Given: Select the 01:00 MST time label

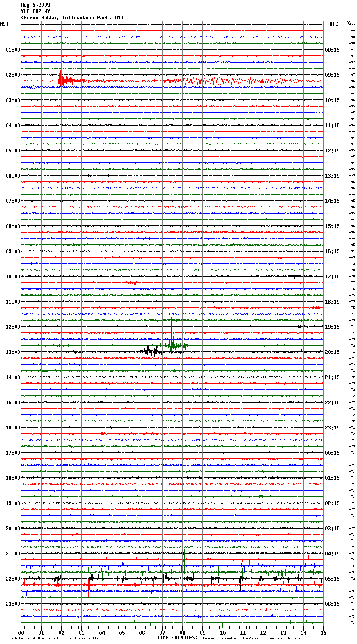Looking at the screenshot, I should (x=13, y=50).
